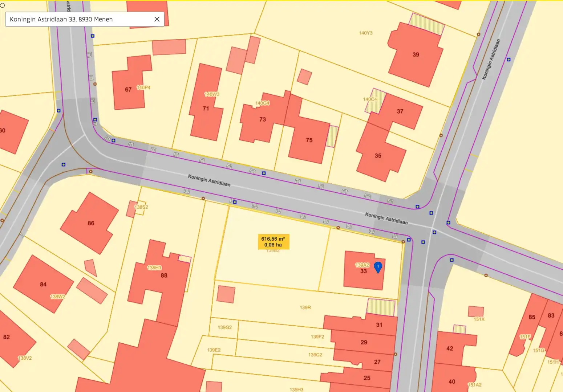Select building number 88
Viewport: 563px width, 392px height.
[x=164, y=275]
